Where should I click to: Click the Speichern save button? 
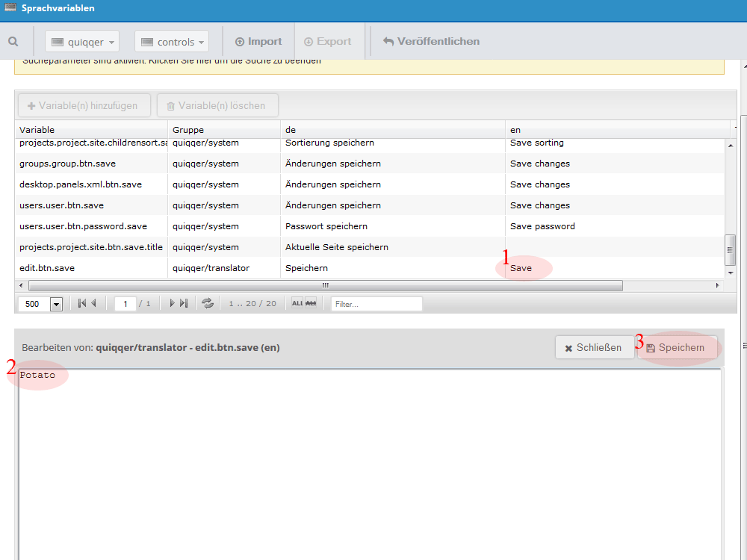pos(677,348)
